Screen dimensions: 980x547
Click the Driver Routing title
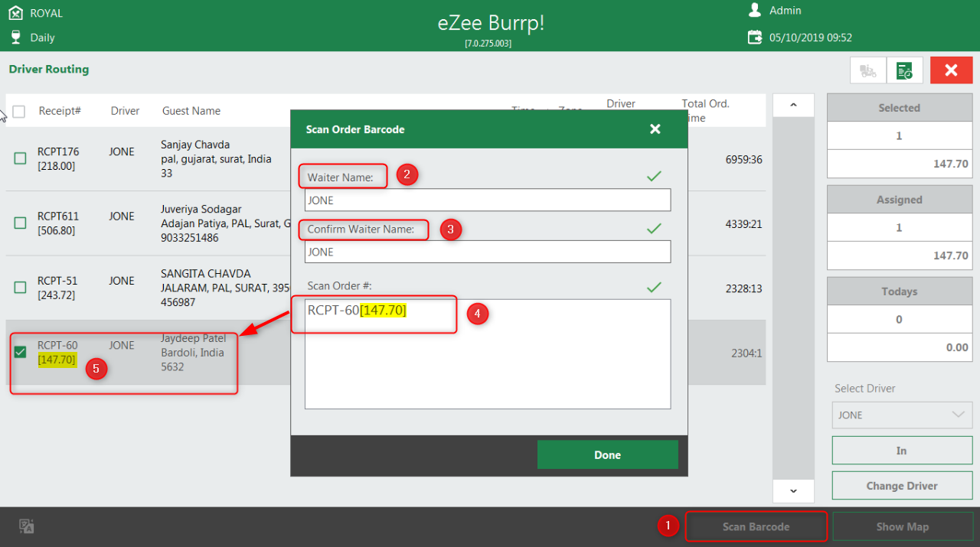click(49, 69)
